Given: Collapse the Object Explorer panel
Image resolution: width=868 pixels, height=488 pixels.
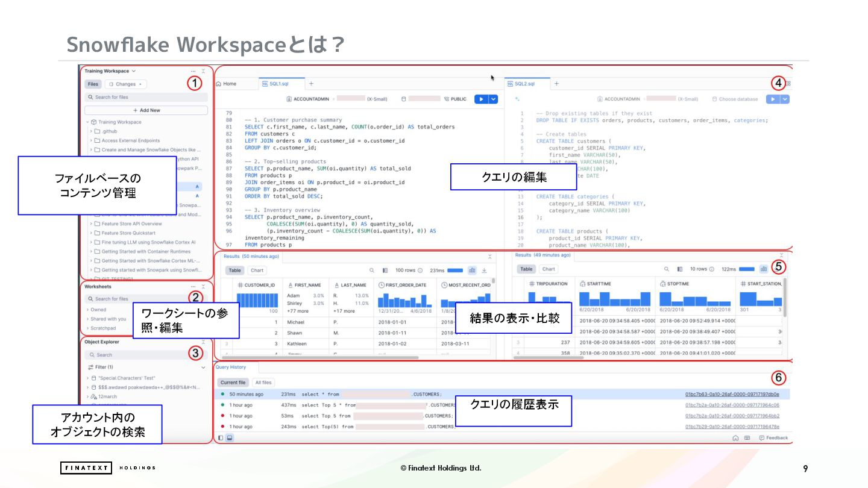Looking at the screenshot, I should coord(203,342).
